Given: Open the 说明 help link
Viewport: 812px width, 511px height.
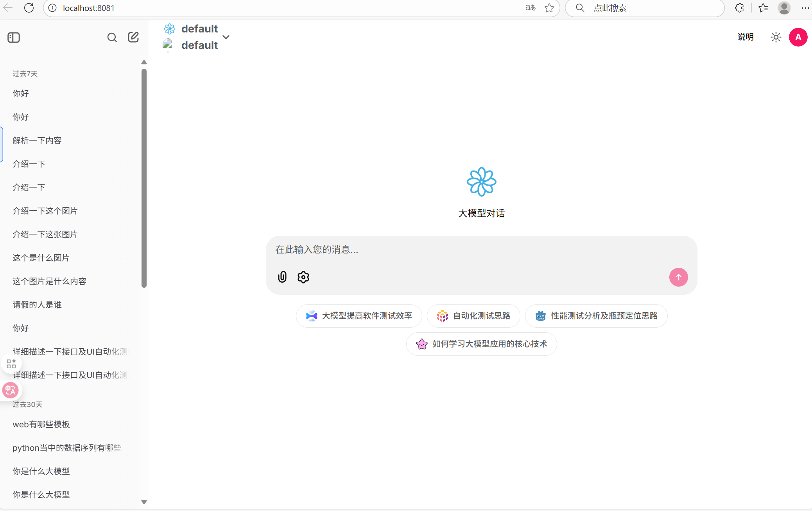Looking at the screenshot, I should point(745,37).
